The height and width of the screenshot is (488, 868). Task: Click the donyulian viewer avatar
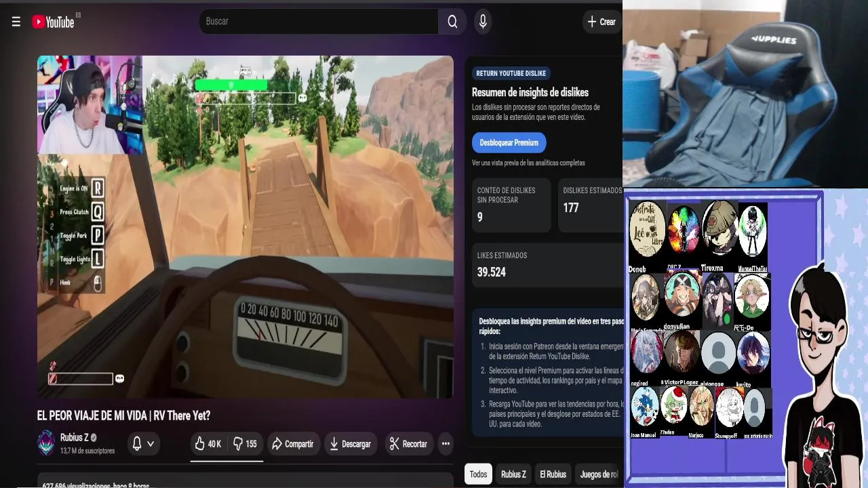point(682,295)
